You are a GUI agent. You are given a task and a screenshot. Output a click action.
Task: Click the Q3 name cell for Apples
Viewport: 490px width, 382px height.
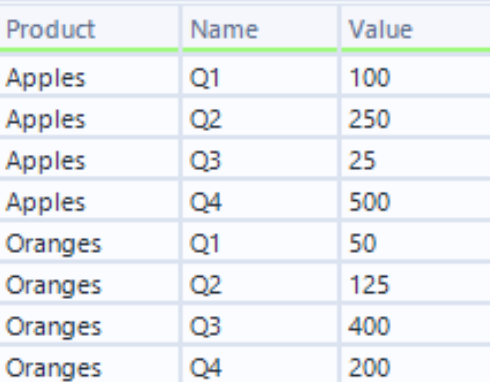coord(260,160)
